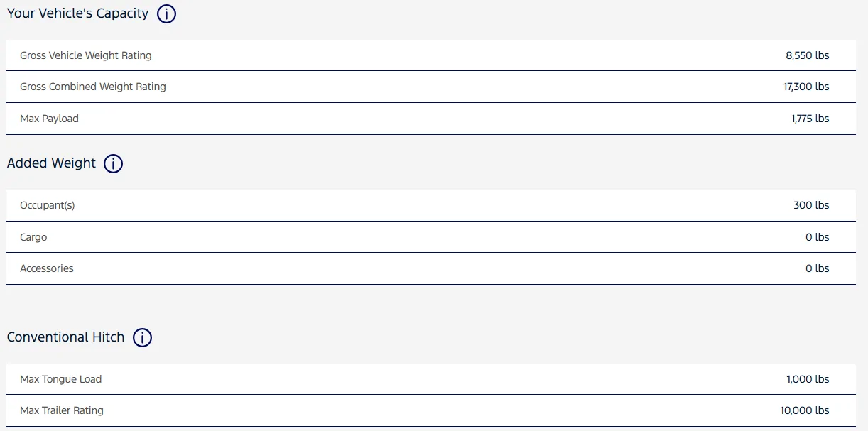Select the Cargo row label
Screen dimensions: 868x431
click(33, 237)
